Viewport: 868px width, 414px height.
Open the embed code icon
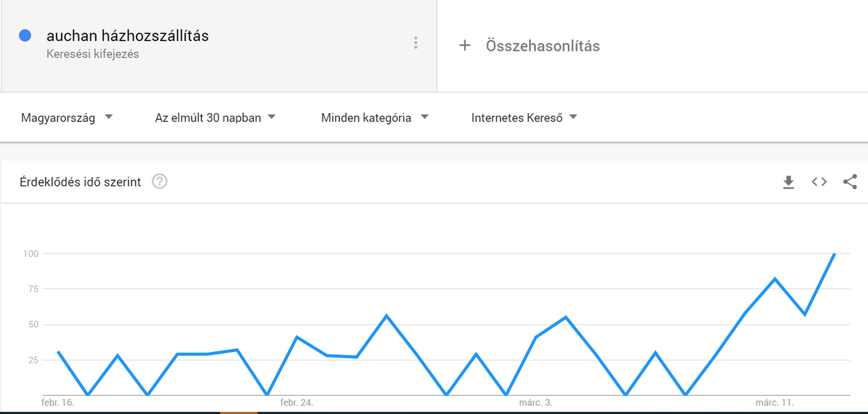click(819, 182)
